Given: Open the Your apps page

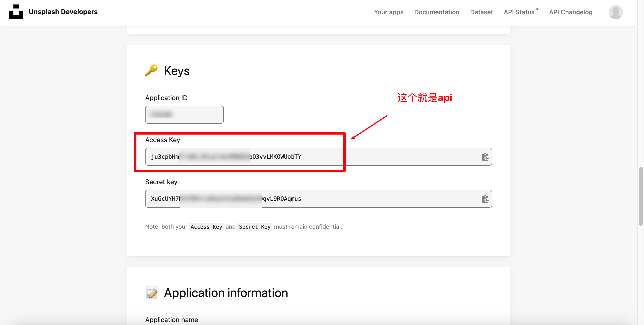Looking at the screenshot, I should [388, 12].
